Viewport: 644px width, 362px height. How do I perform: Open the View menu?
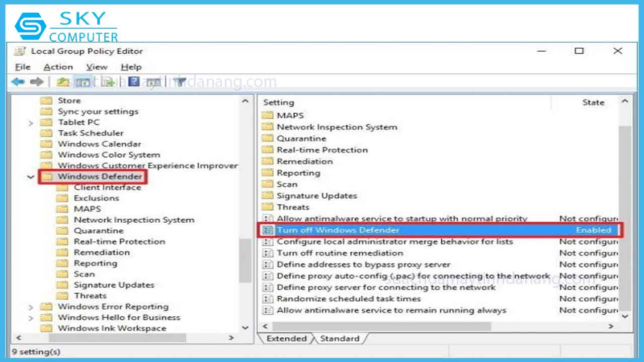click(x=97, y=67)
